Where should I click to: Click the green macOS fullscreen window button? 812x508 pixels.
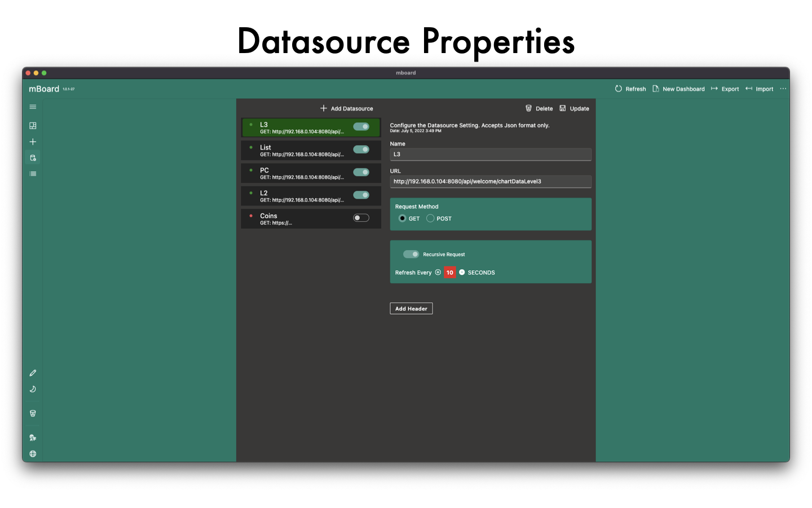44,73
